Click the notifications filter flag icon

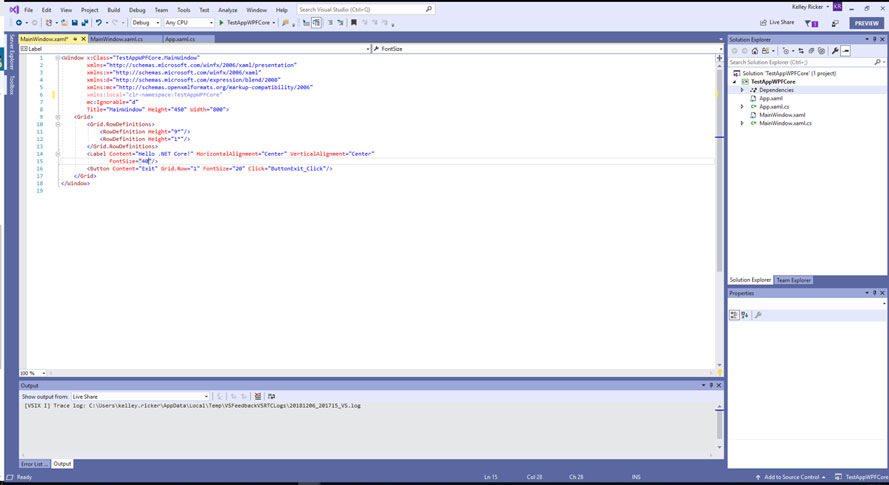[811, 23]
